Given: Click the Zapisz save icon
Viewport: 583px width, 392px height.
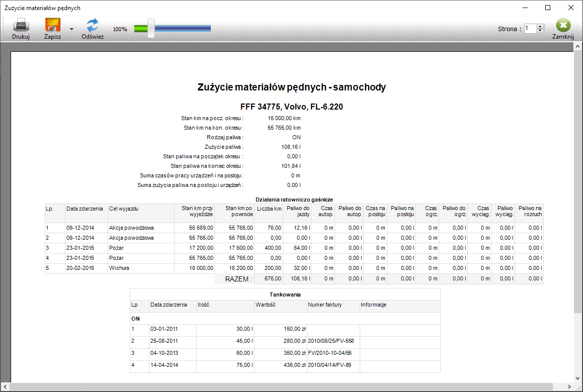Looking at the screenshot, I should point(53,25).
